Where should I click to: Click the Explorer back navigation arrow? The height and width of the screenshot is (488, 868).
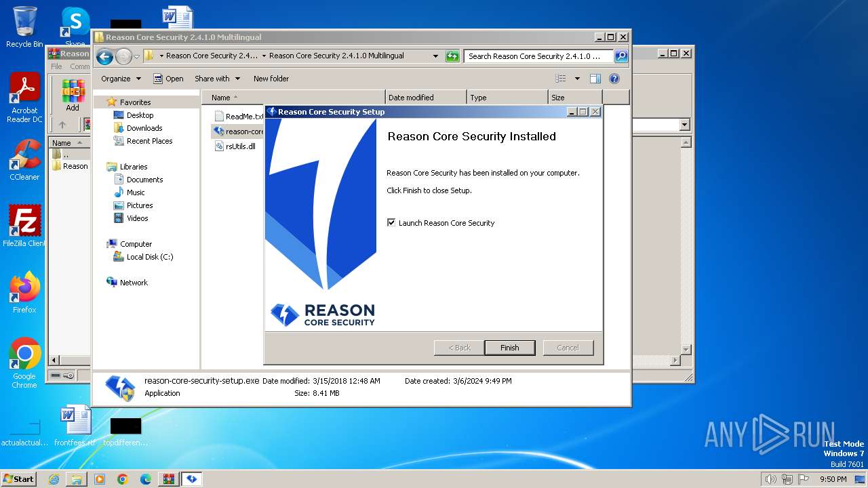point(104,56)
